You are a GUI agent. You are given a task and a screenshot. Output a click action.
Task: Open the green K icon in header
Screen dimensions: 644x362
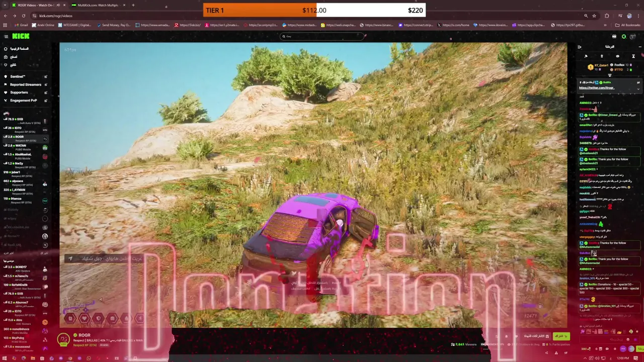[x=624, y=36]
